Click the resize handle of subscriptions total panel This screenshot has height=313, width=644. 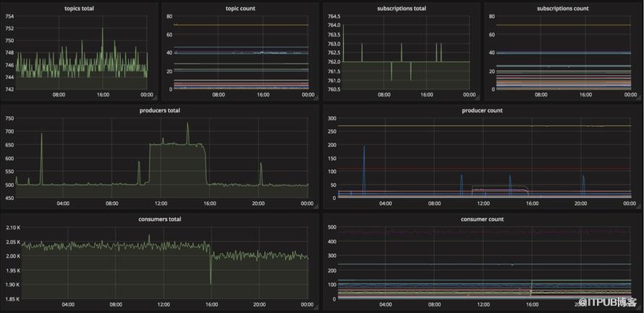[478, 99]
